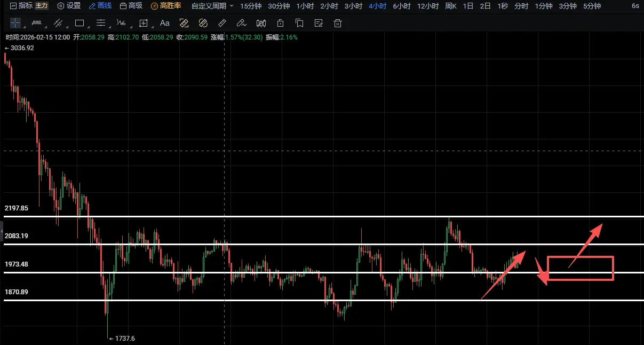Click the 高:2102.70 high value
The image size is (644, 345).
click(x=123, y=37)
